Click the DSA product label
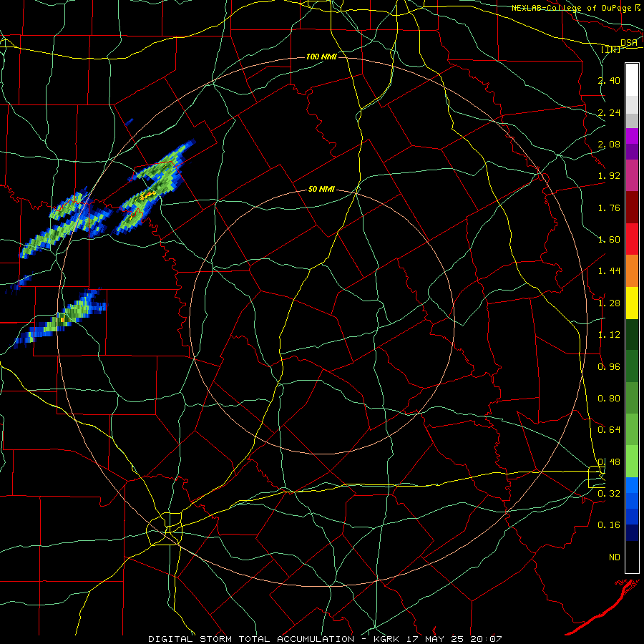The width and height of the screenshot is (644, 644). click(629, 42)
